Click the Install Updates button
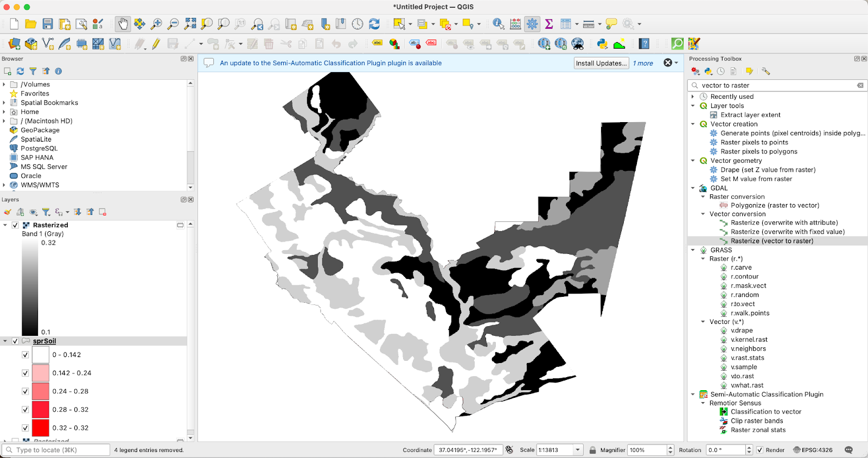 point(601,63)
